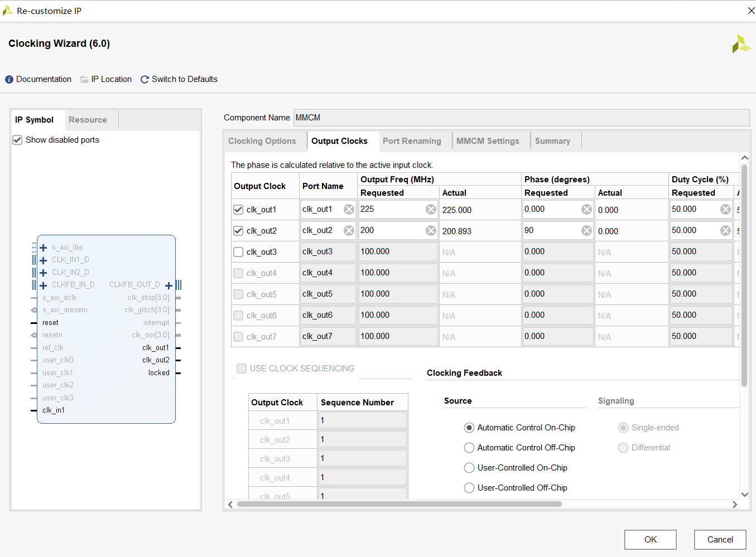The width and height of the screenshot is (756, 557).
Task: Click the Component Name field
Action: point(522,118)
